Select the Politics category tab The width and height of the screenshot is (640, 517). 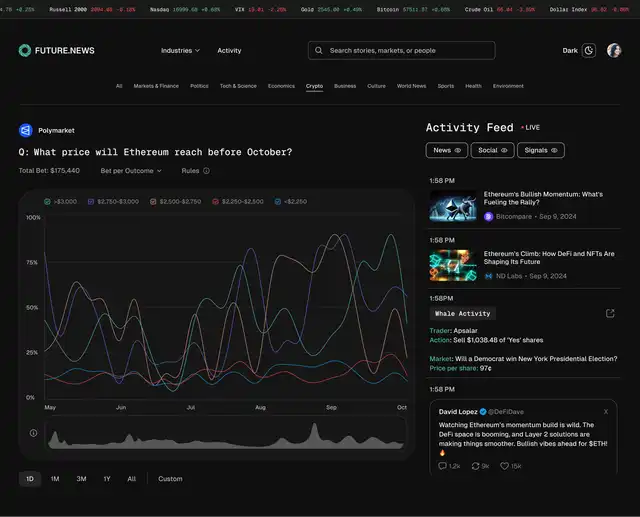pyautogui.click(x=199, y=86)
